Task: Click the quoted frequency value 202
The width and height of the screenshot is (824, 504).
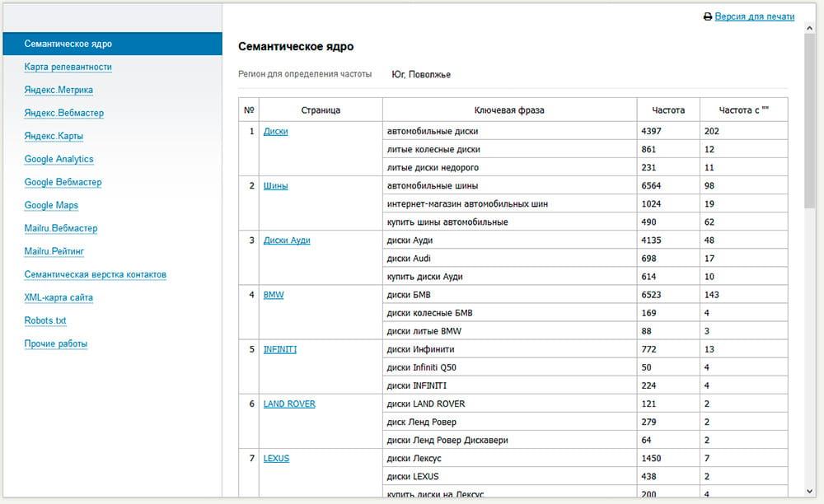Action: pyautogui.click(x=712, y=131)
